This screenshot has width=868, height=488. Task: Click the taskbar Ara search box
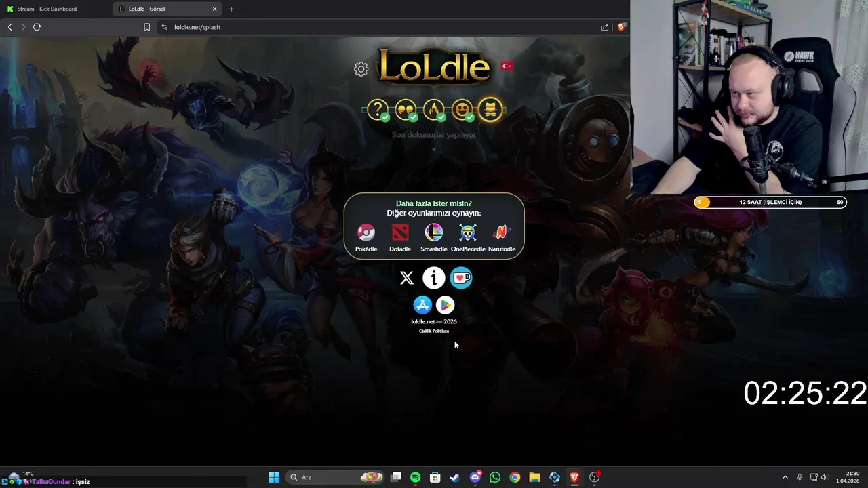[x=335, y=477]
